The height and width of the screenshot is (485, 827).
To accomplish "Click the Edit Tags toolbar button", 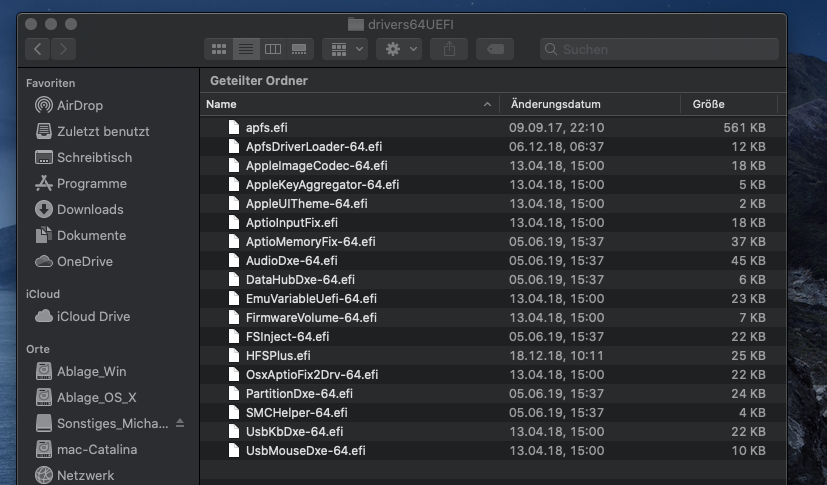I will tap(495, 48).
